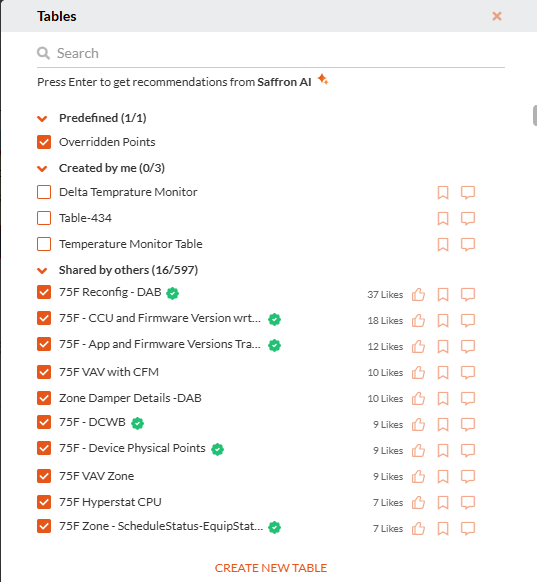
Task: Check the Table-434 checkbox
Action: 44,218
